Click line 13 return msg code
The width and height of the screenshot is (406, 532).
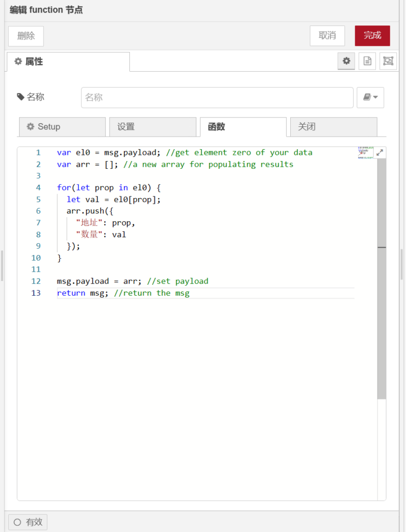point(124,293)
